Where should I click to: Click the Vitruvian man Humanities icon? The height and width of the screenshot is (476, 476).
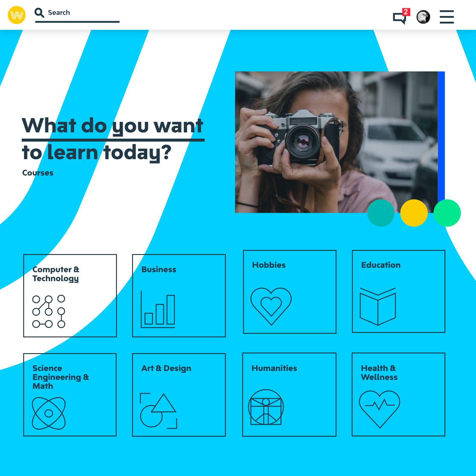pyautogui.click(x=266, y=407)
